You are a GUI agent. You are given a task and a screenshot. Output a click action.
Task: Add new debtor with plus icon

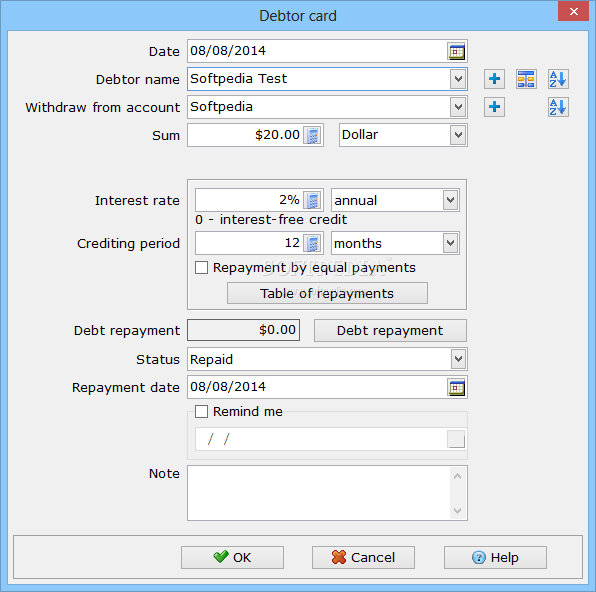[494, 79]
